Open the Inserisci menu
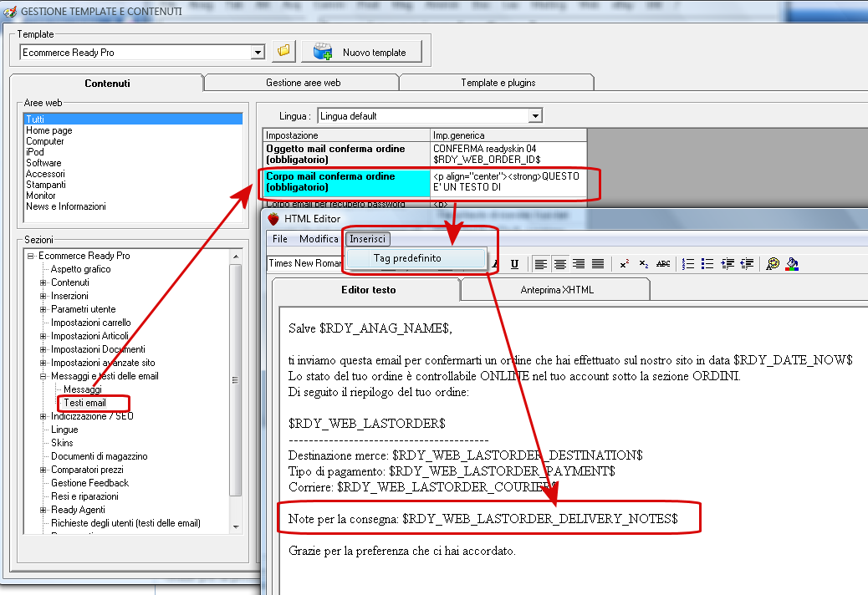The height and width of the screenshot is (595, 868). point(368,239)
